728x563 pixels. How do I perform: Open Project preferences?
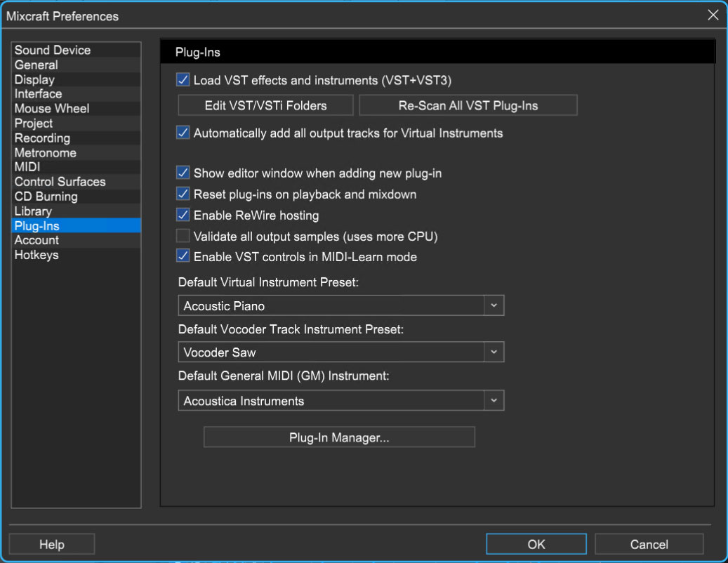76,124
